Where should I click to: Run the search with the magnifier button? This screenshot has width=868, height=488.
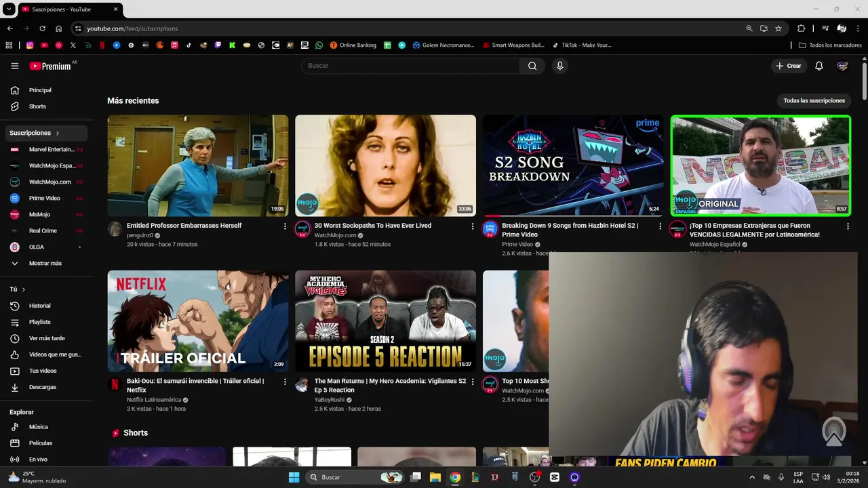(x=532, y=66)
